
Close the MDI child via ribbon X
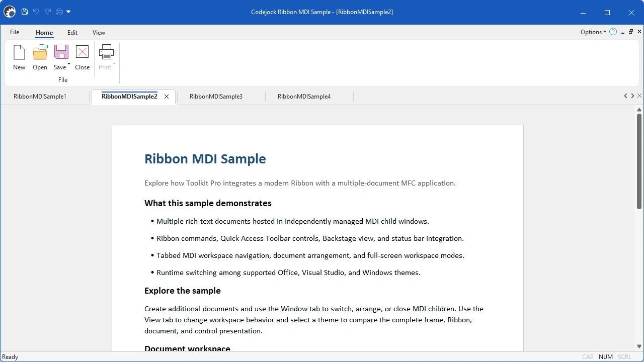[640, 32]
